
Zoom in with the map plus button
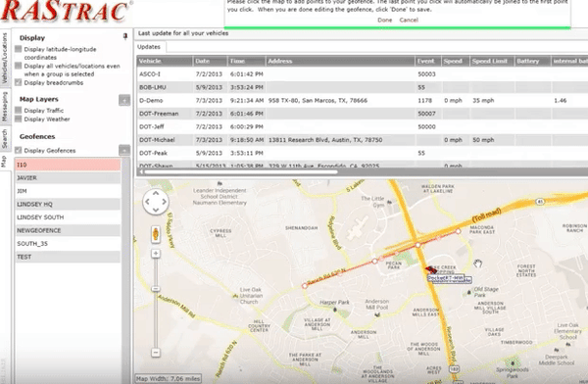coord(156,254)
